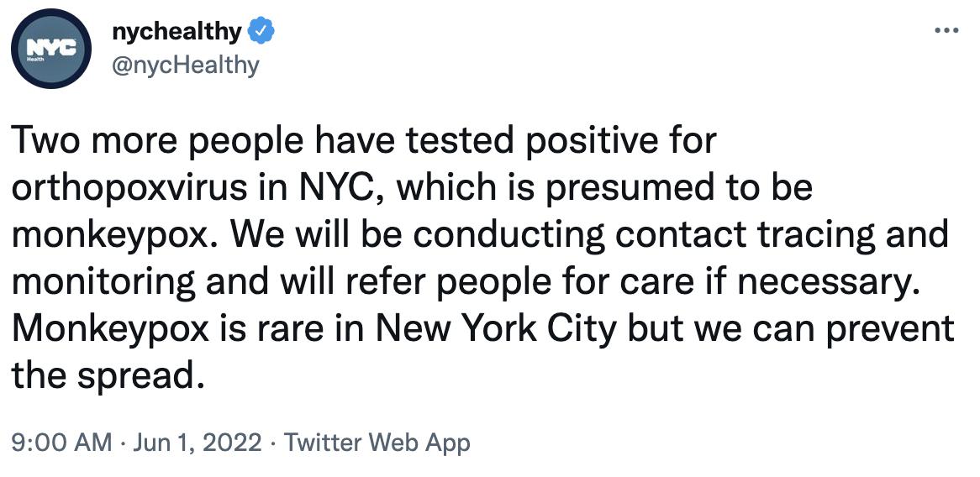Click the NYC Health profile avatar

(53, 50)
